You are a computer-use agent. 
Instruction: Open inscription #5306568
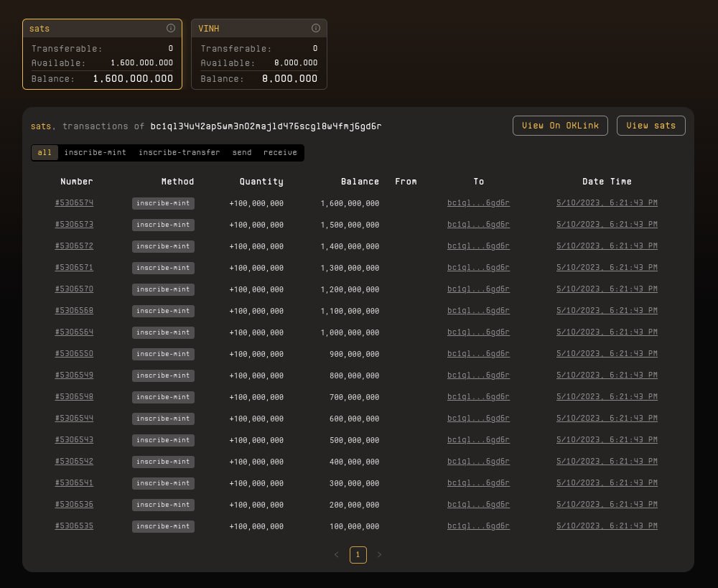(x=74, y=310)
